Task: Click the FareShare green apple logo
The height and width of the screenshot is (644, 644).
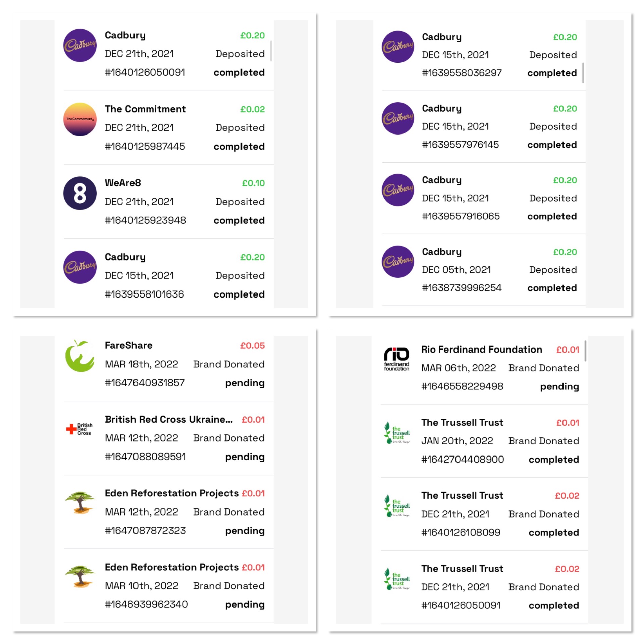Action: tap(80, 356)
